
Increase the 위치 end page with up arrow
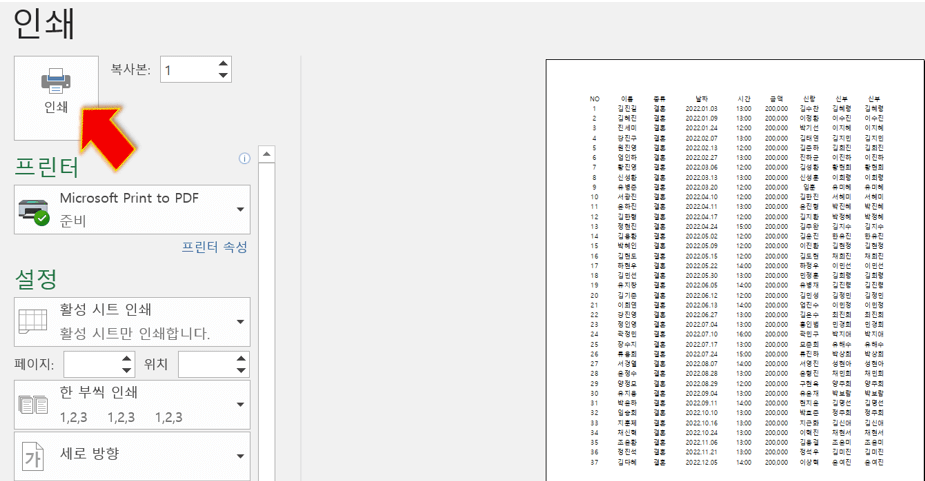pyautogui.click(x=241, y=359)
